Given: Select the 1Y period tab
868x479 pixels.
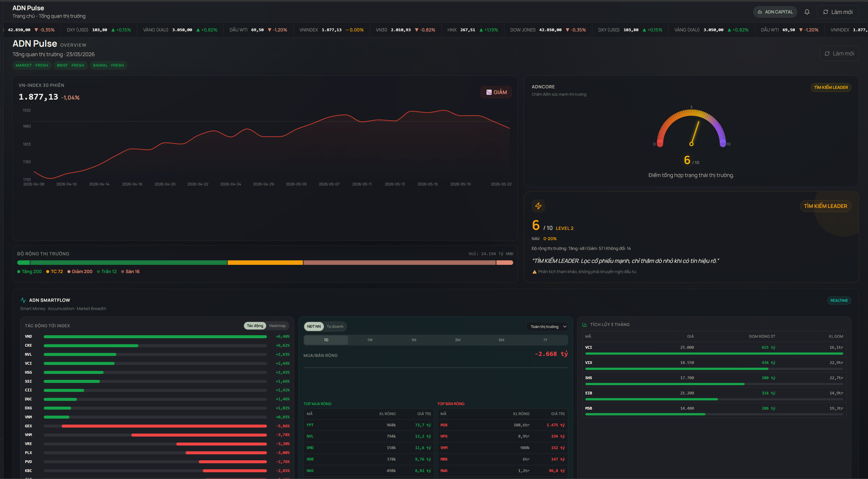Looking at the screenshot, I should (545, 339).
